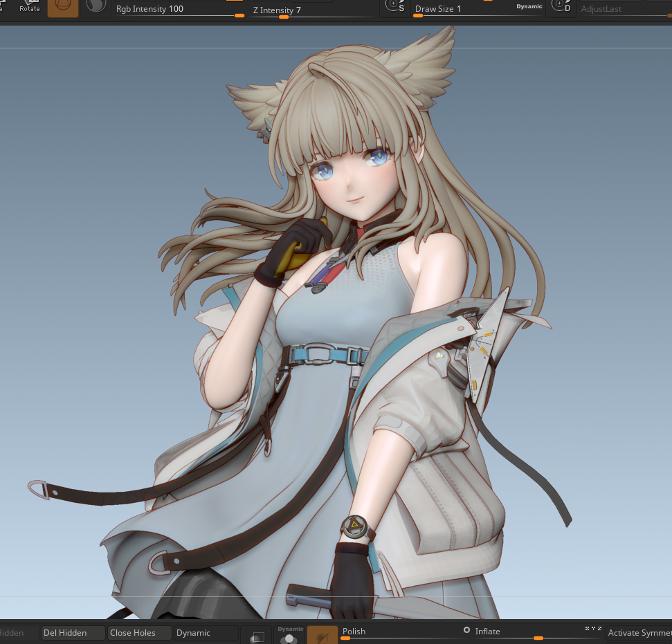This screenshot has width=672, height=644.
Task: Click the orange sphere material icon
Action: 63,8
